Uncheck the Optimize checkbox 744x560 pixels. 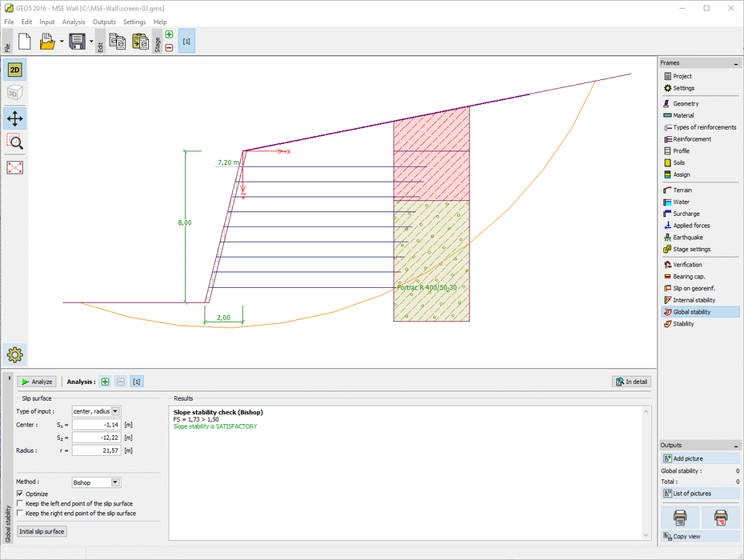tap(20, 494)
